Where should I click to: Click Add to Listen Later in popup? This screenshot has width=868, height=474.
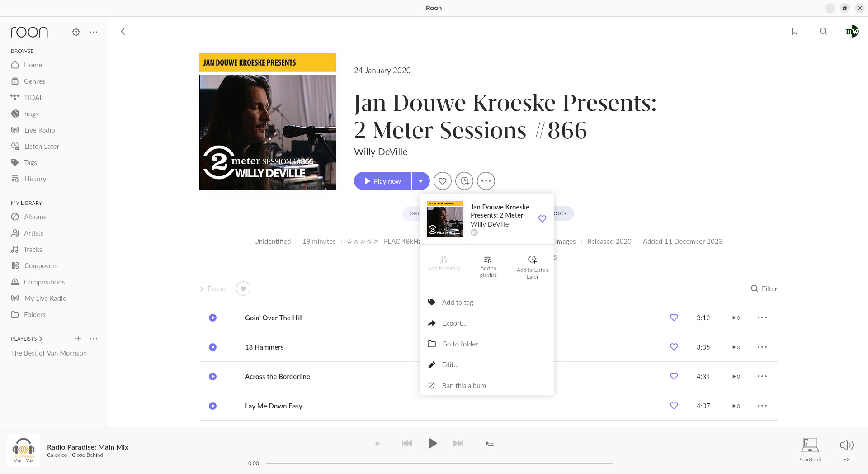tap(532, 267)
